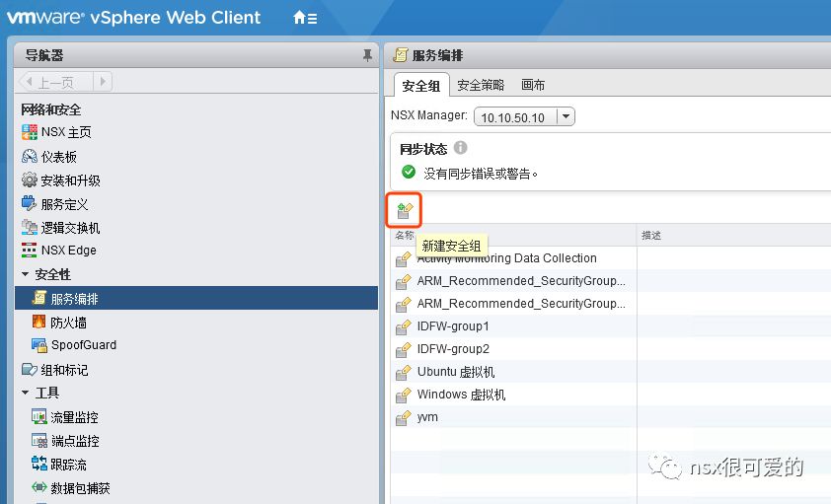Open 逻辑交换机
The height and width of the screenshot is (504, 831).
(70, 228)
